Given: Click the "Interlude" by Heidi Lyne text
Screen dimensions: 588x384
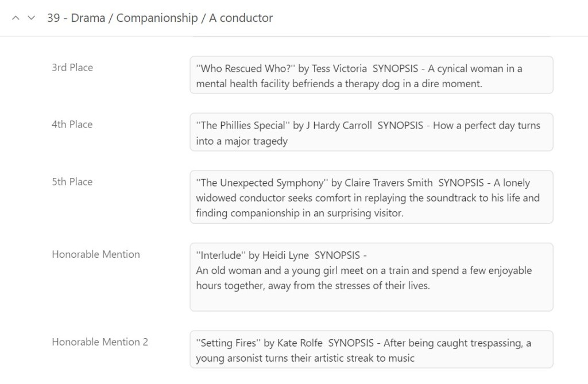Looking at the screenshot, I should 253,255.
